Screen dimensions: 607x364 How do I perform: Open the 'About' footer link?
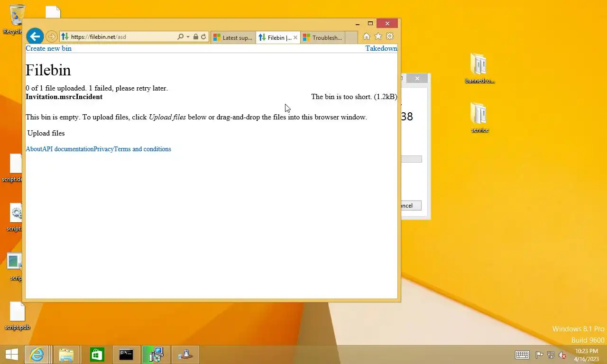click(34, 149)
